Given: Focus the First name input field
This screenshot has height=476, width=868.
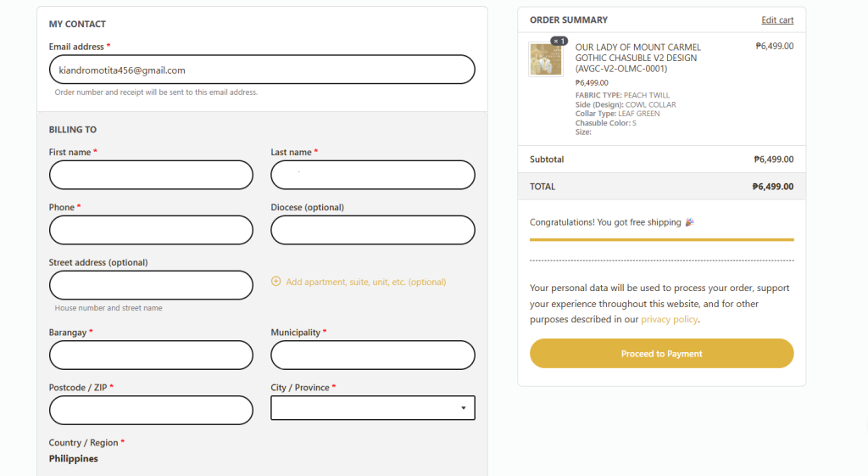Looking at the screenshot, I should (x=151, y=175).
